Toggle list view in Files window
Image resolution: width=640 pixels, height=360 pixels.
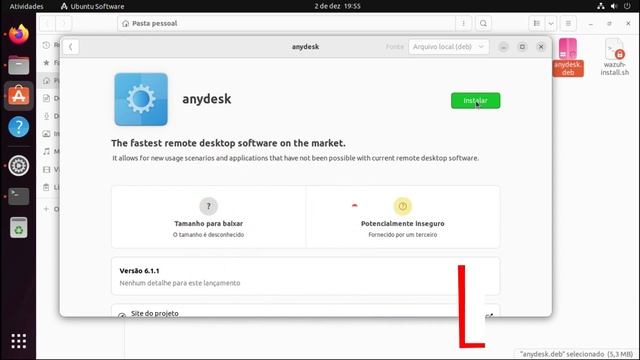coord(537,24)
